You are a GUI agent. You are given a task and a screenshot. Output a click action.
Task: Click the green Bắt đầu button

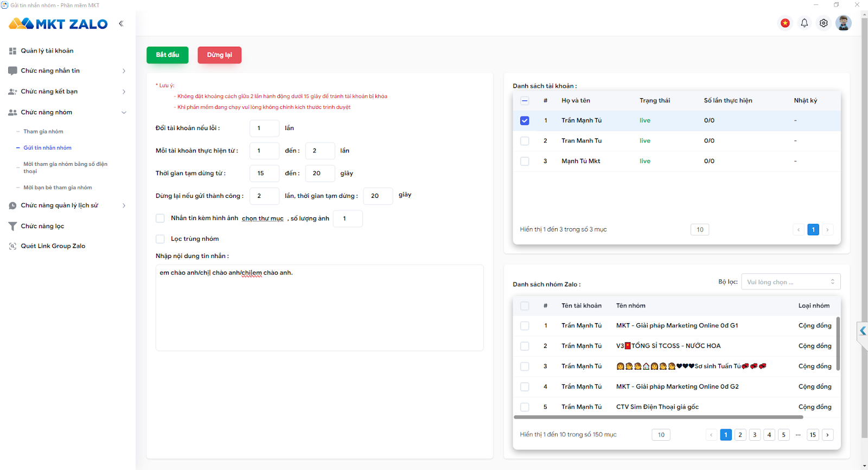(168, 55)
